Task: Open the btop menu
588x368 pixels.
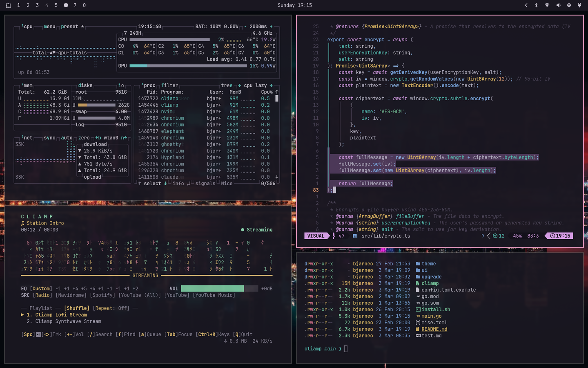Action: [x=49, y=27]
